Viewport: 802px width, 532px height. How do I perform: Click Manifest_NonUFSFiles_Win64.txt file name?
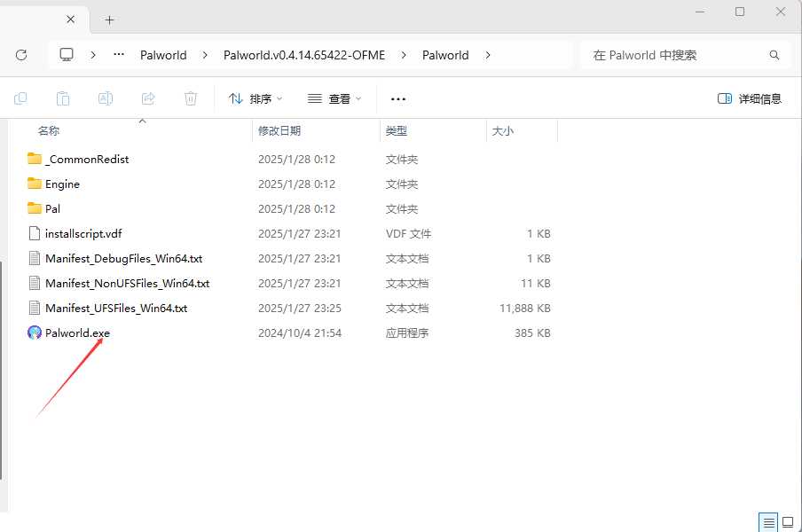128,283
